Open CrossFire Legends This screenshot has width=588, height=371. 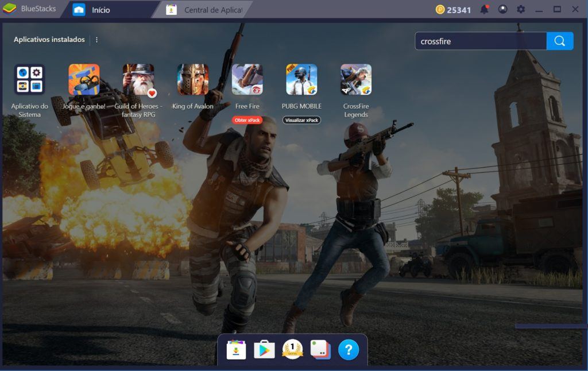[x=356, y=80]
